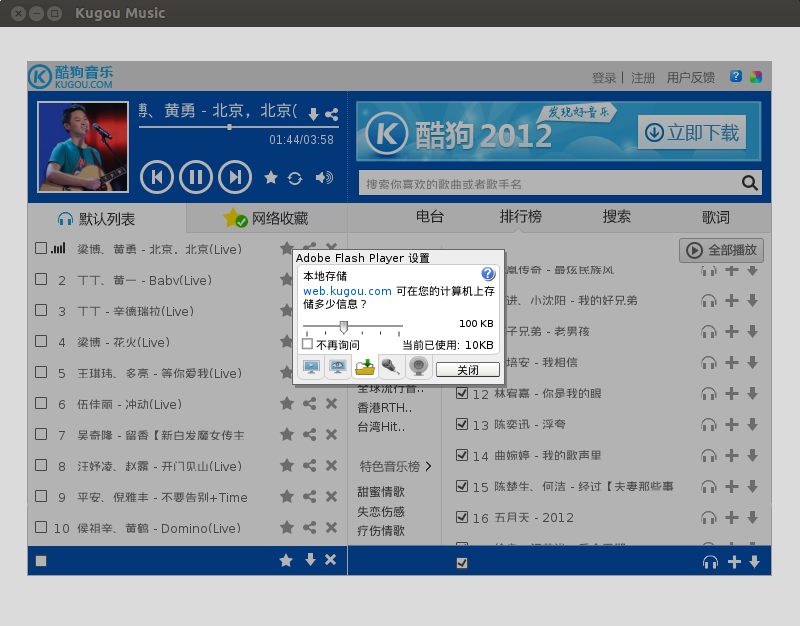Viewport: 800px width, 626px height.
Task: Check the box for song 6 冲动(Live)
Action: [41, 403]
